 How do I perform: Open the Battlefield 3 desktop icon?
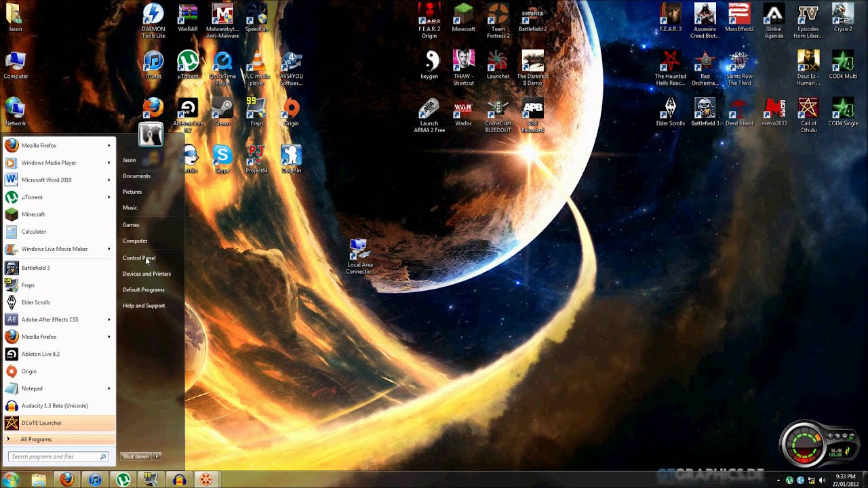[705, 113]
